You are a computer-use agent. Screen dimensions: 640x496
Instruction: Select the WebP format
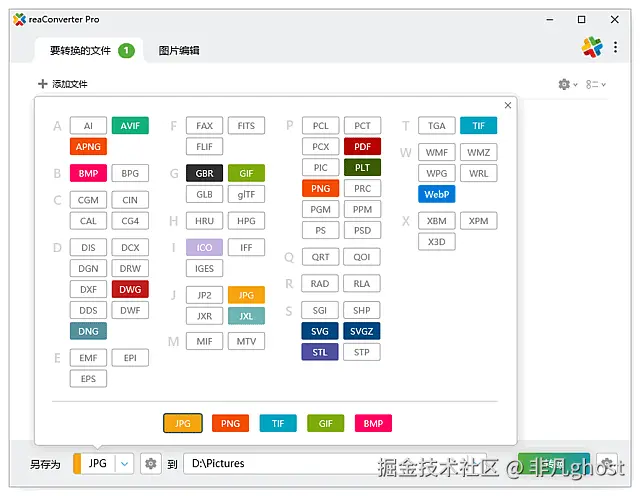pyautogui.click(x=437, y=194)
